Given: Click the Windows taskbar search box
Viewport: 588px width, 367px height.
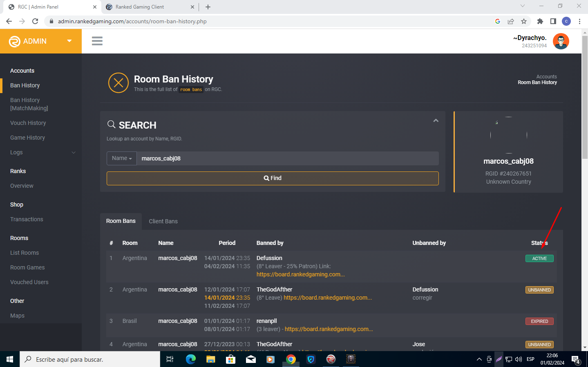Looking at the screenshot, I should pos(90,359).
